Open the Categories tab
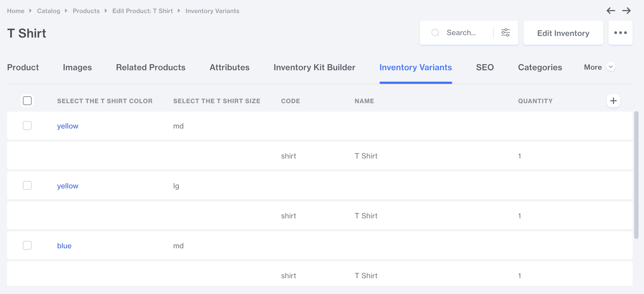The height and width of the screenshot is (294, 644). [x=540, y=67]
